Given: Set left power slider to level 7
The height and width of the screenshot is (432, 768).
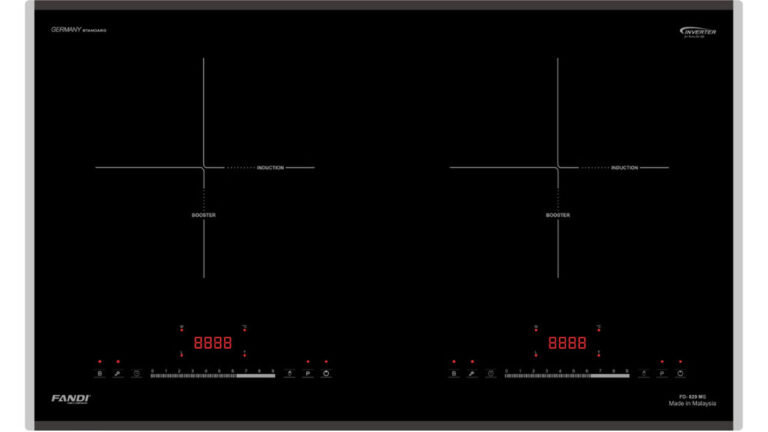Looking at the screenshot, I should (x=246, y=375).
